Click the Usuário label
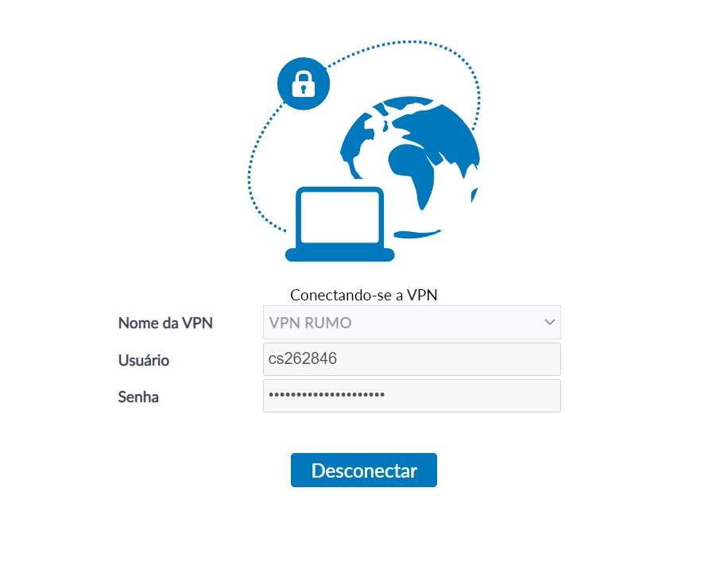728x573 pixels. [144, 360]
